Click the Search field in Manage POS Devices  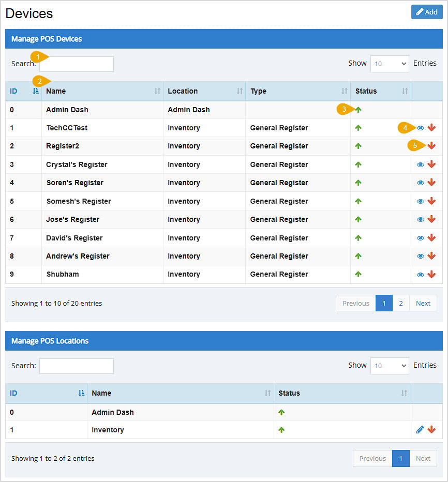[x=76, y=64]
